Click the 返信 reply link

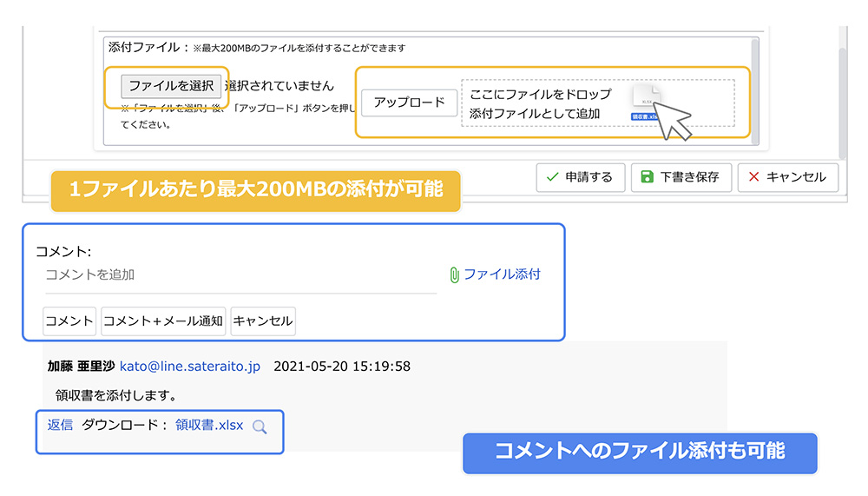point(60,426)
